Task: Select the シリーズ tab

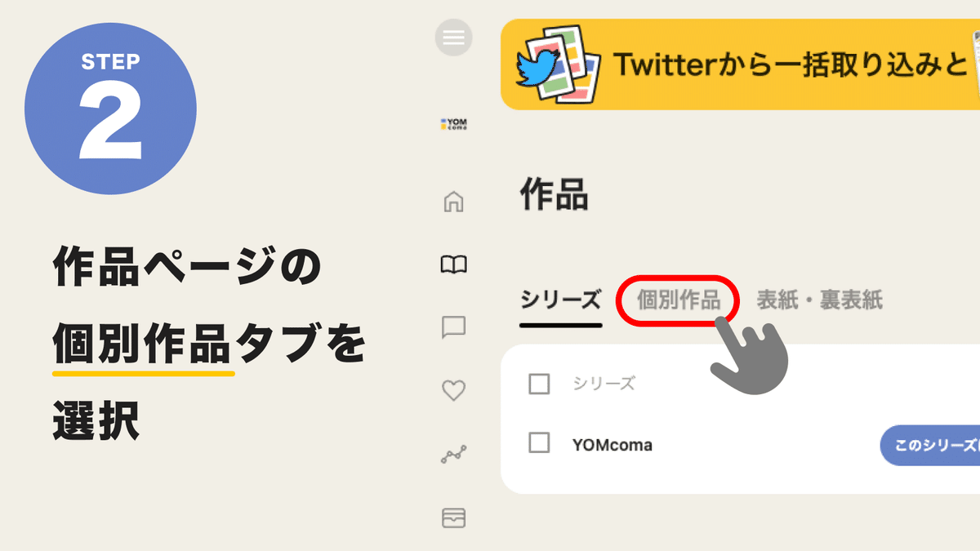Action: coord(560,300)
